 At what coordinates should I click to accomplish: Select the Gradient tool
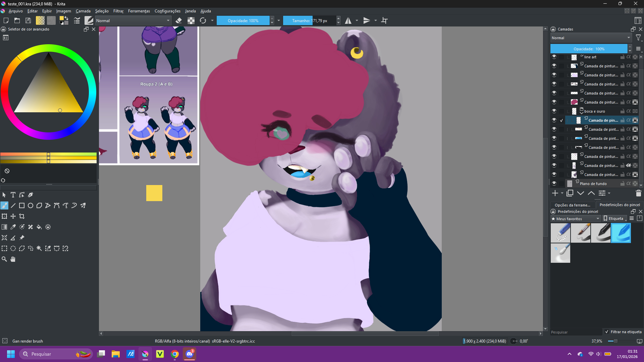tap(4, 227)
